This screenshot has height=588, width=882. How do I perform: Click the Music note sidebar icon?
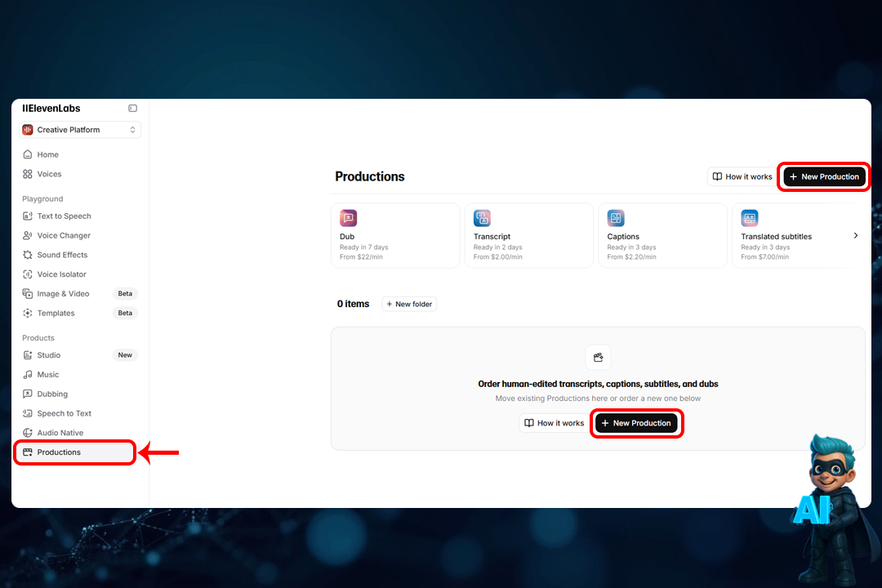28,375
